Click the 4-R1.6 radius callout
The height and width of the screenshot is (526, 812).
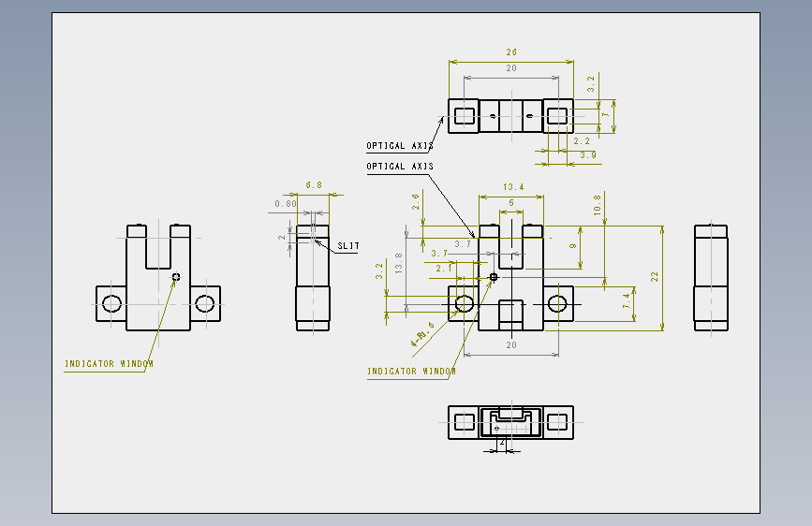(x=422, y=334)
